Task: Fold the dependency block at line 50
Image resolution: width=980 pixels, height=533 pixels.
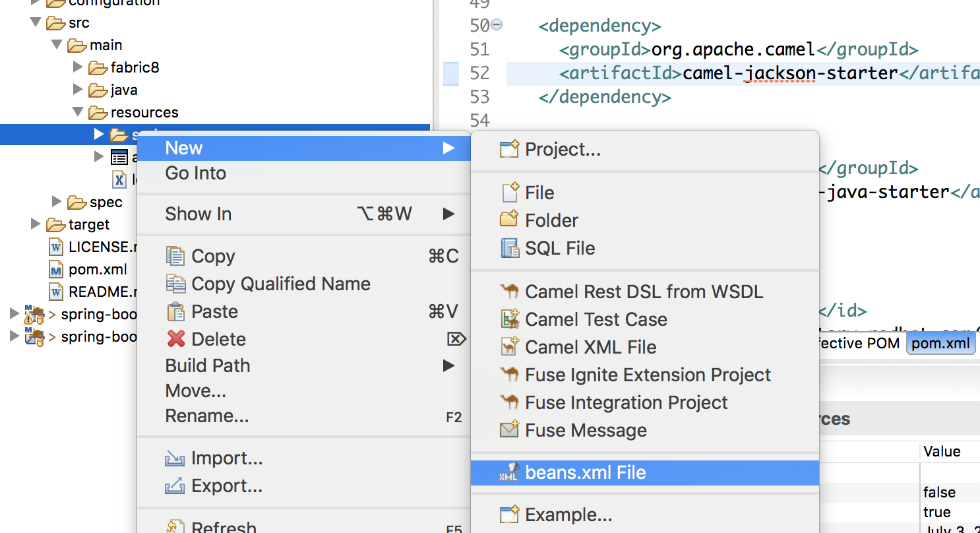Action: (497, 25)
